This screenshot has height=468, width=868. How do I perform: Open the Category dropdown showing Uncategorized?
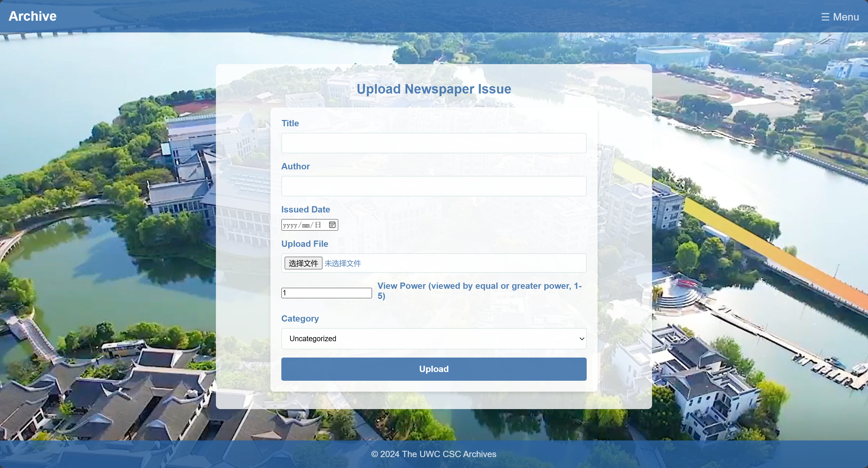(x=434, y=338)
